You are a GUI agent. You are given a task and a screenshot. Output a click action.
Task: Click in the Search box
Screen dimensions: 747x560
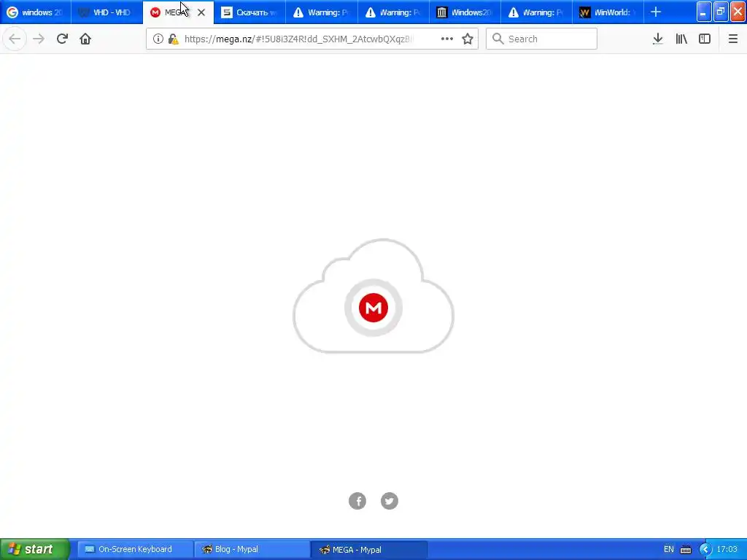click(x=541, y=39)
